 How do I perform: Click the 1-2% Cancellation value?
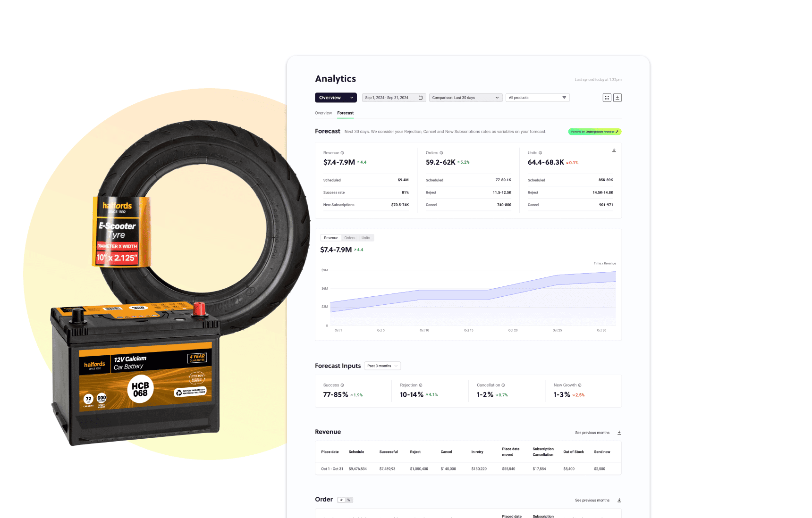pos(485,395)
